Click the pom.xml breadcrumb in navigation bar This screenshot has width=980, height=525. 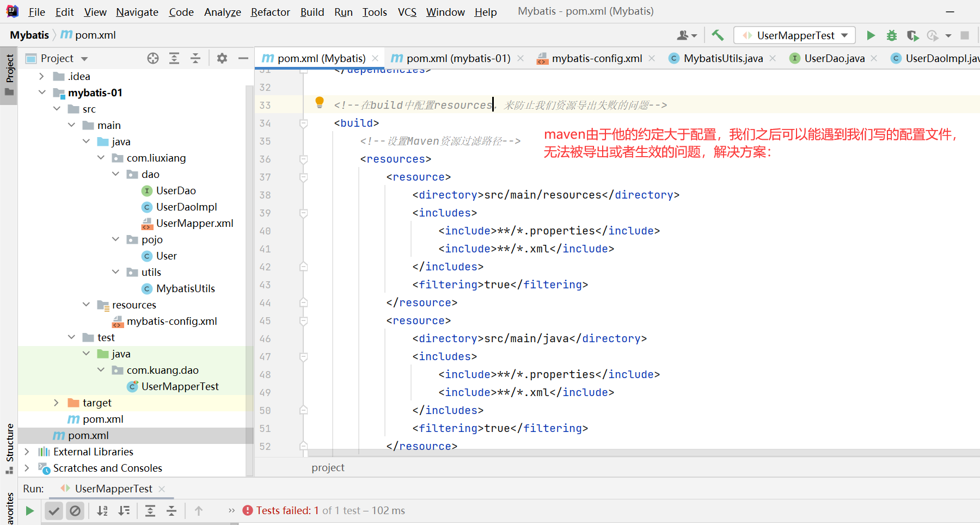point(88,35)
